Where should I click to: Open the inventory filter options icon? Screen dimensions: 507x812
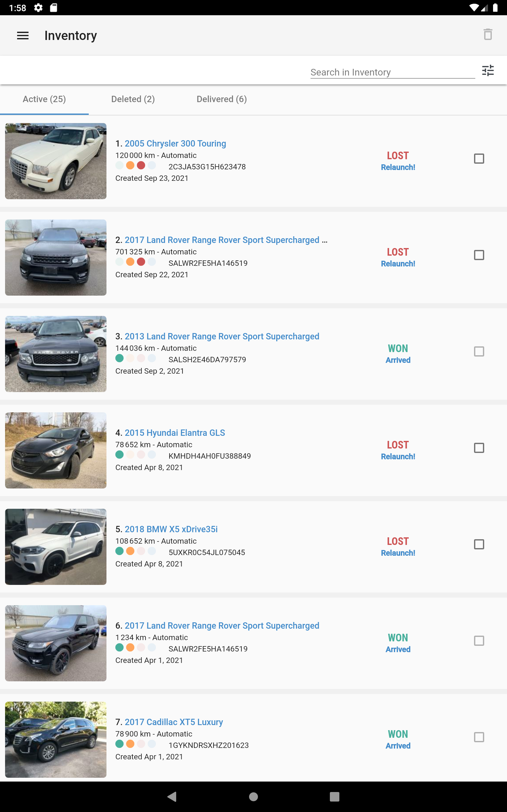pos(488,70)
